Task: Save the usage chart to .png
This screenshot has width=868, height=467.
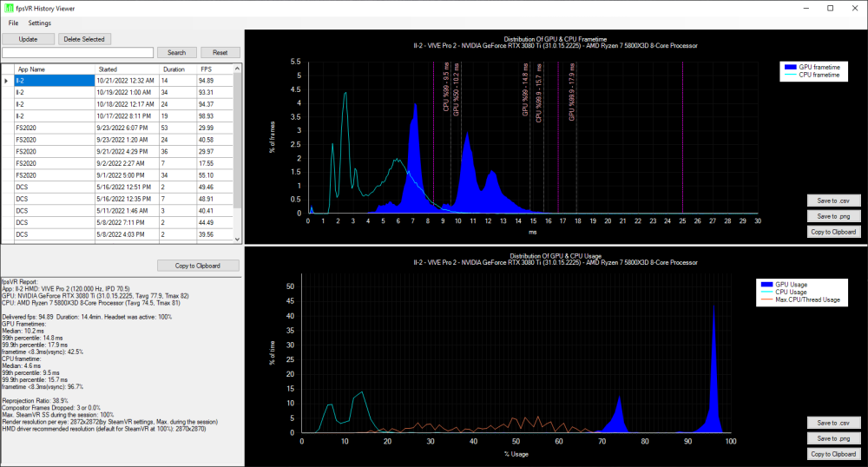Action: (x=832, y=438)
